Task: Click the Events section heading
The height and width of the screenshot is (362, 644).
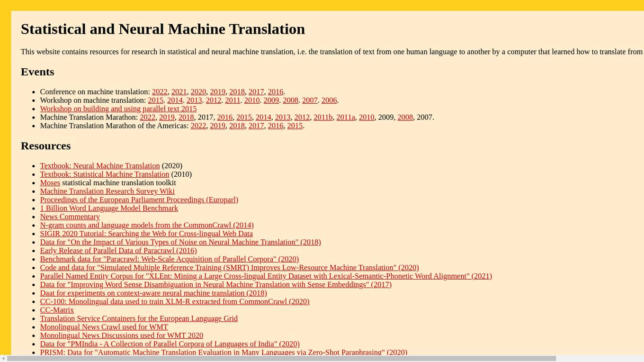Action: [37, 72]
